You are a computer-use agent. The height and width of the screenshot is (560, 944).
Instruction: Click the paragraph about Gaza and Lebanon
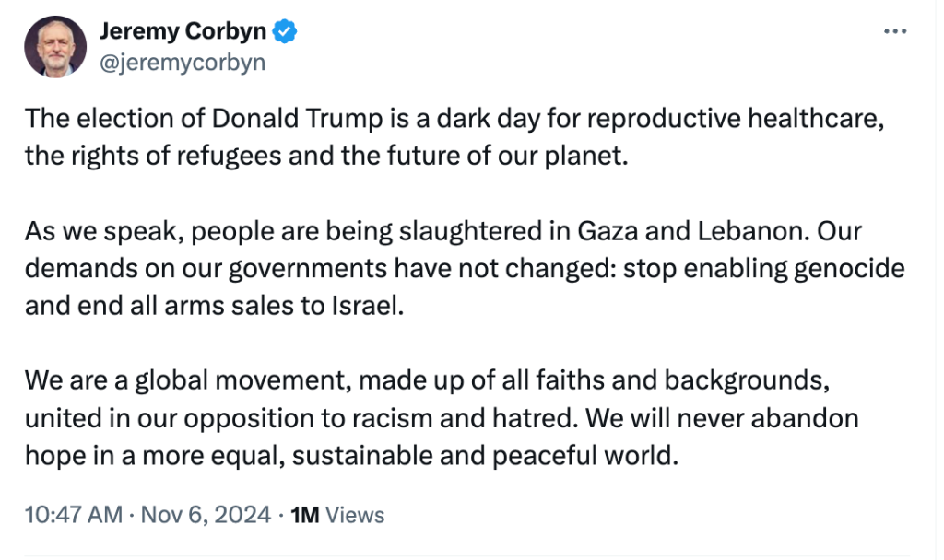point(461,267)
